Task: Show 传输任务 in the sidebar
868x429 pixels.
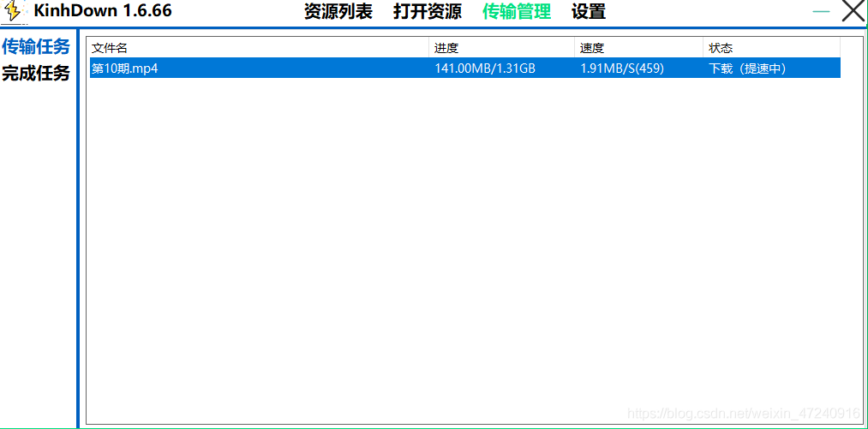Action: pyautogui.click(x=36, y=47)
